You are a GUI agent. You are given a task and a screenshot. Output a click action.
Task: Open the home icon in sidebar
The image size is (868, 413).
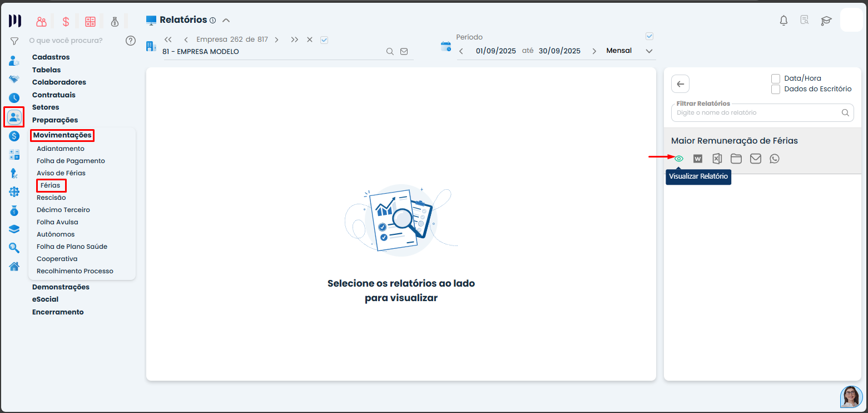pos(14,266)
